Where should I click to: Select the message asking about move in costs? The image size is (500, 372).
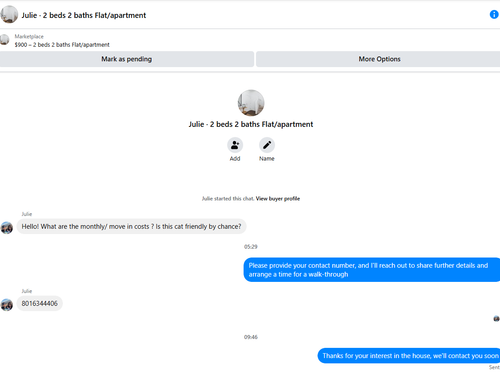(x=131, y=226)
